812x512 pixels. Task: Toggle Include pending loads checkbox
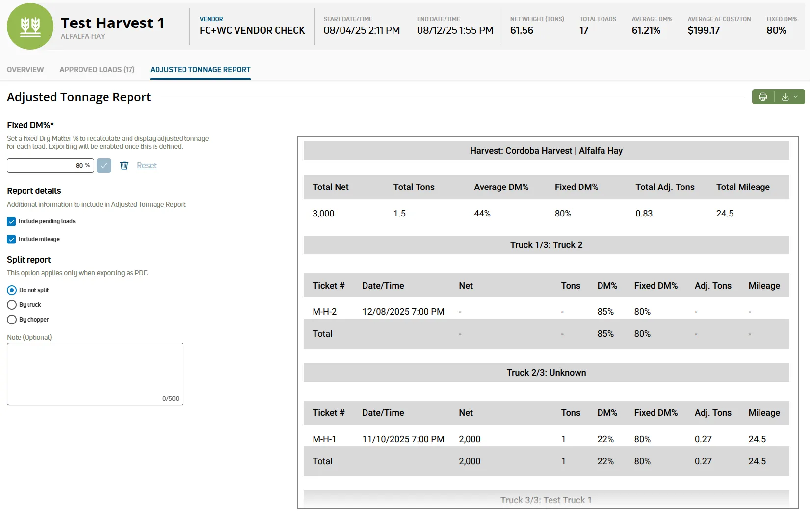click(11, 221)
